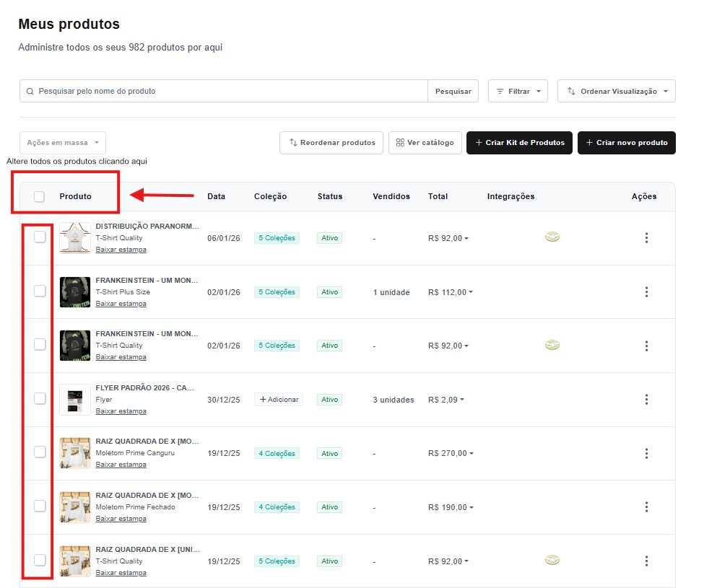The width and height of the screenshot is (704, 588).
Task: Open actions menu for Flyer Padrão 2026 row
Action: (x=646, y=400)
